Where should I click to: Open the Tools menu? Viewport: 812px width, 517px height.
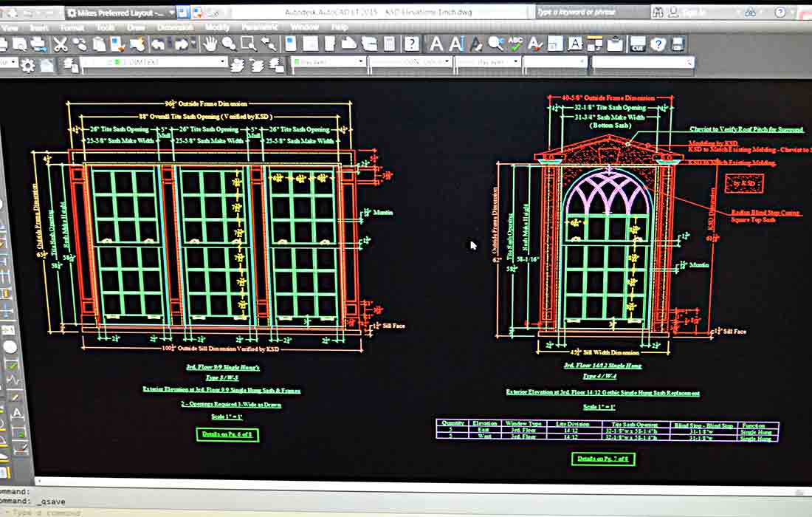pyautogui.click(x=106, y=27)
